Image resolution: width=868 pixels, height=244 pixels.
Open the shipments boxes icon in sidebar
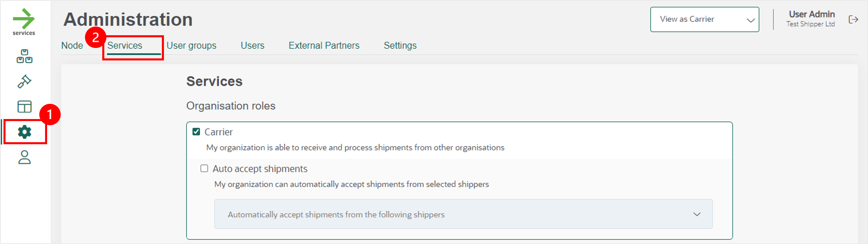coord(24,56)
